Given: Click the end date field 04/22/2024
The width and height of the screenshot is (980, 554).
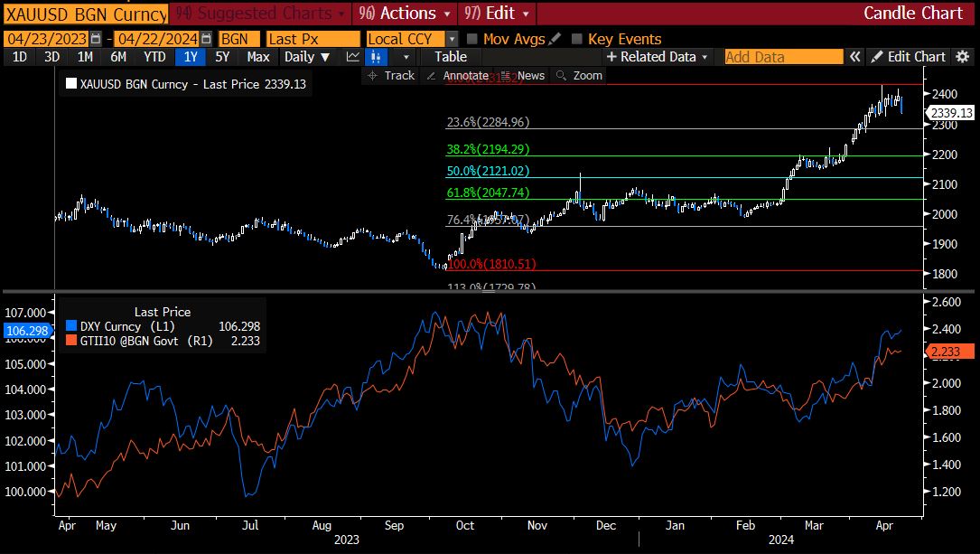Looking at the screenshot, I should coord(157,39).
